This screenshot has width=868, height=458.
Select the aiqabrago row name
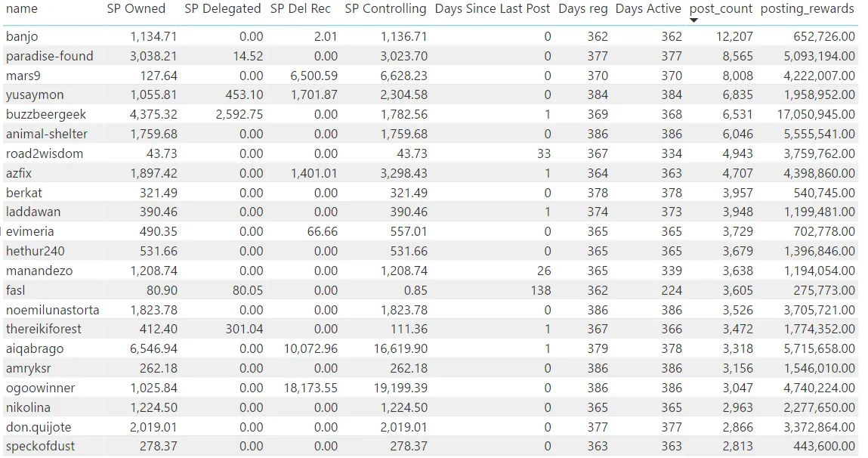click(35, 349)
